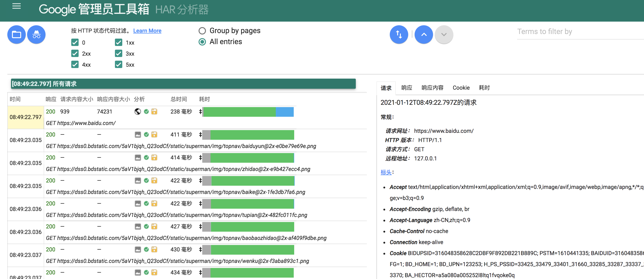This screenshot has height=279, width=644.
Task: Toggle the 1xx status code filter checkbox
Action: pyautogui.click(x=119, y=42)
